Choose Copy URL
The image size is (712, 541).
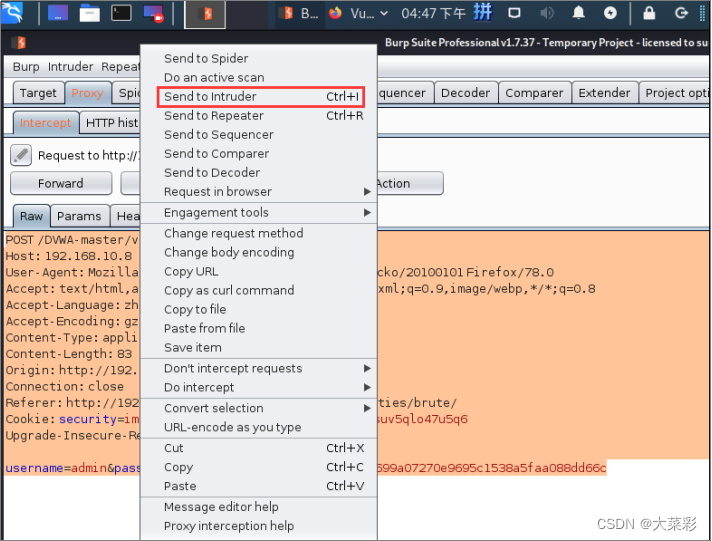(x=259, y=272)
